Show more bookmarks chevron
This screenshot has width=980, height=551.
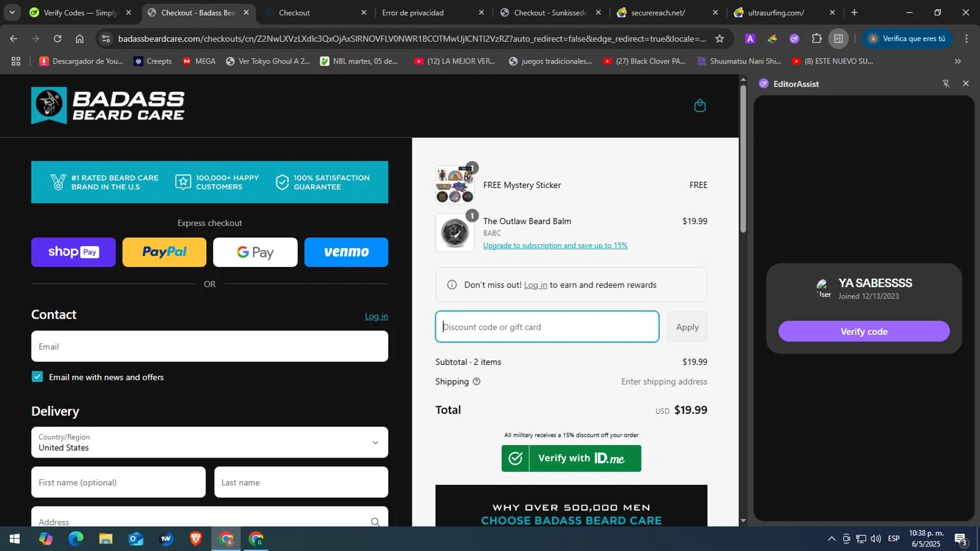click(958, 61)
